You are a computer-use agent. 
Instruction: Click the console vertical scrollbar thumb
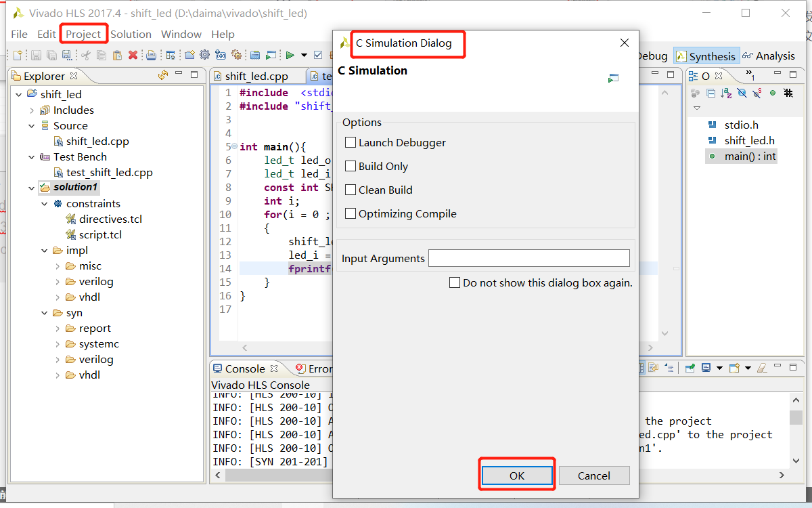796,417
